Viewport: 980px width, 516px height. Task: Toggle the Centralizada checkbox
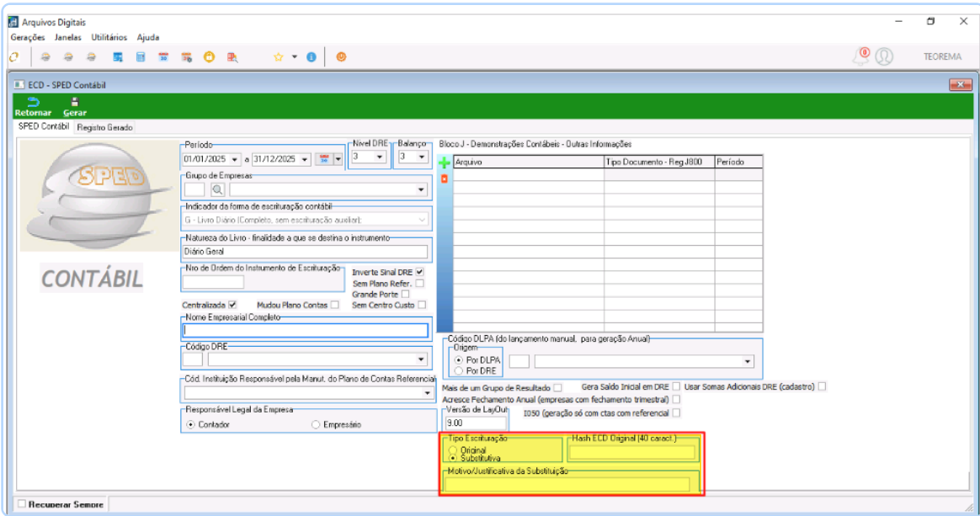tap(232, 305)
